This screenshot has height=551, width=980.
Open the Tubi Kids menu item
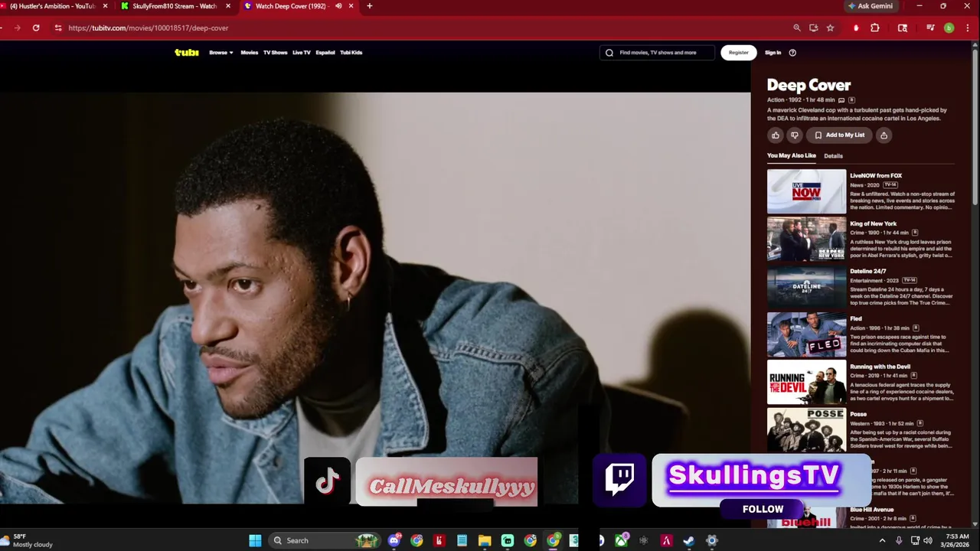coord(351,53)
